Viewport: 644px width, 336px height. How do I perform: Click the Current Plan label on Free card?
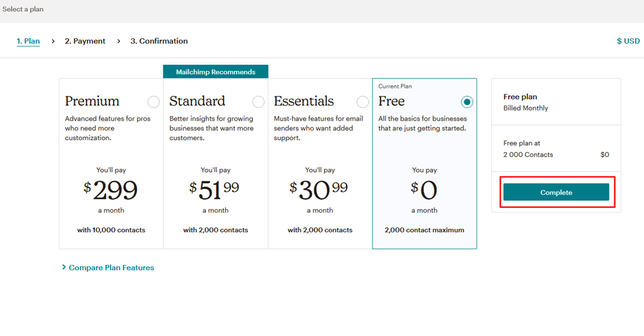pyautogui.click(x=395, y=86)
